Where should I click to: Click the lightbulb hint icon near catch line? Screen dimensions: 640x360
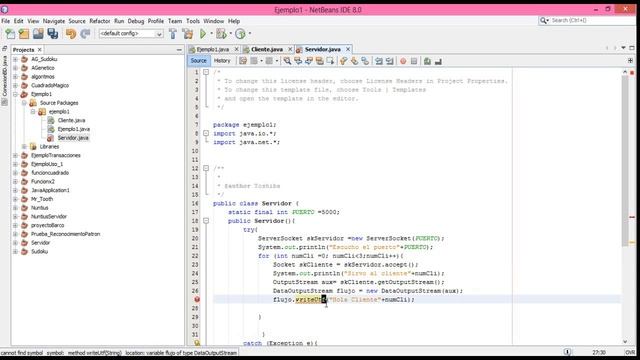(x=197, y=343)
